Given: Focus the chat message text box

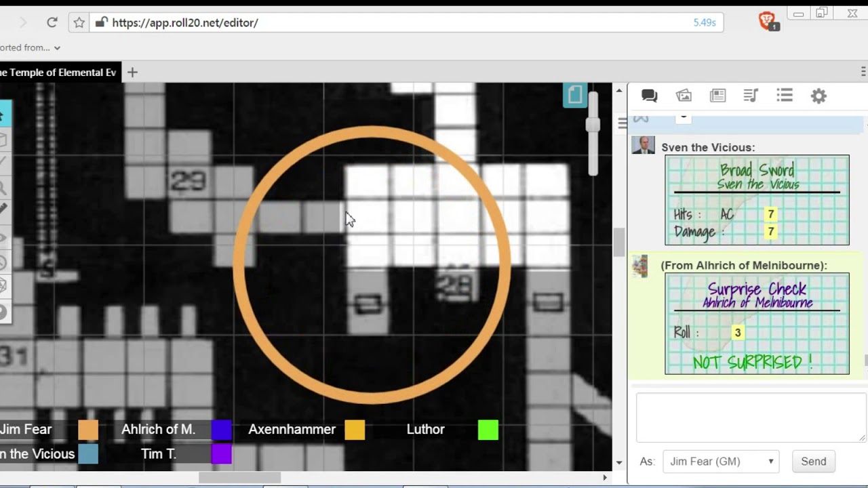Looking at the screenshot, I should [x=751, y=418].
